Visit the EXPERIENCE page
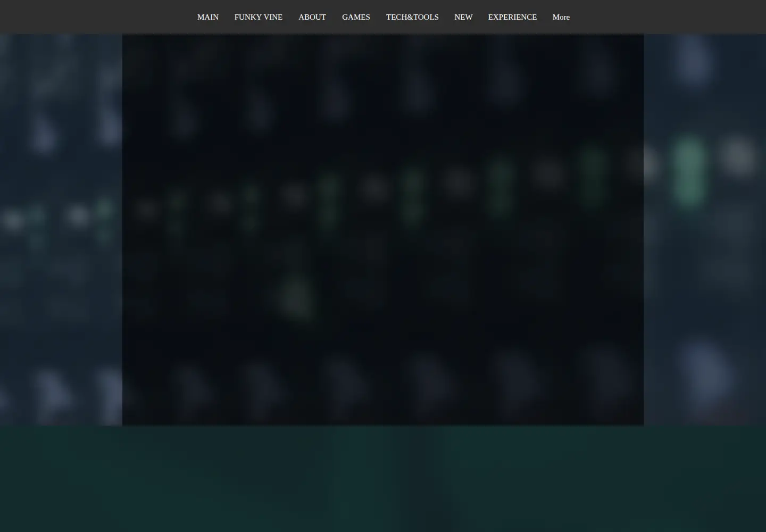766x532 pixels. tap(512, 17)
